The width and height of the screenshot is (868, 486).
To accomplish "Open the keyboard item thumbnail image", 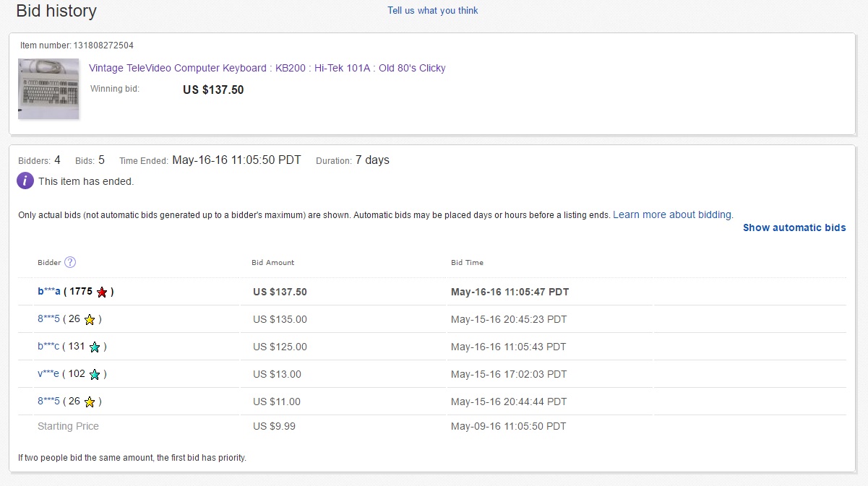I will [x=48, y=88].
